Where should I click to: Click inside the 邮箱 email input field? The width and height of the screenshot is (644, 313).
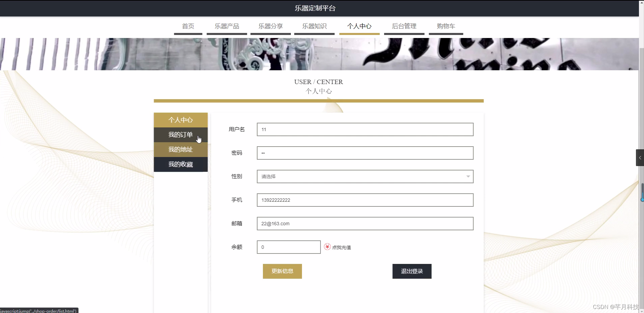(365, 224)
